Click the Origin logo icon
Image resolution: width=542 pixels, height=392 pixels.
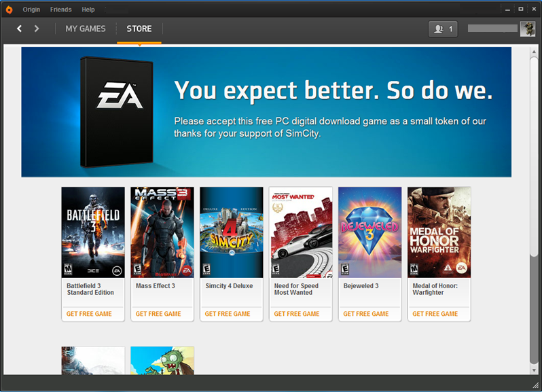coord(9,10)
